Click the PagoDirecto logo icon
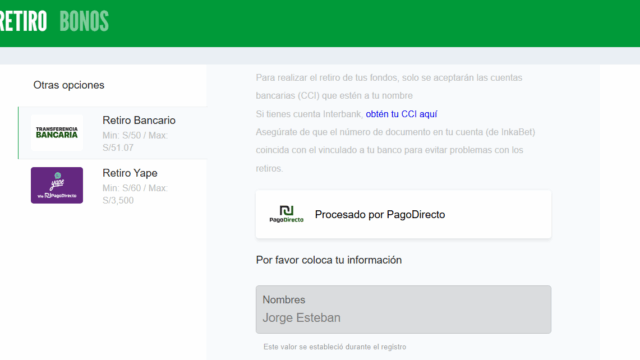Image resolution: width=640 pixels, height=360 pixels. pyautogui.click(x=287, y=214)
